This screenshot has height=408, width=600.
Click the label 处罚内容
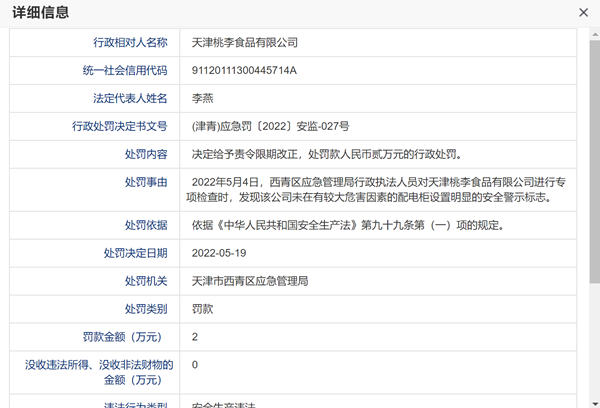[146, 154]
